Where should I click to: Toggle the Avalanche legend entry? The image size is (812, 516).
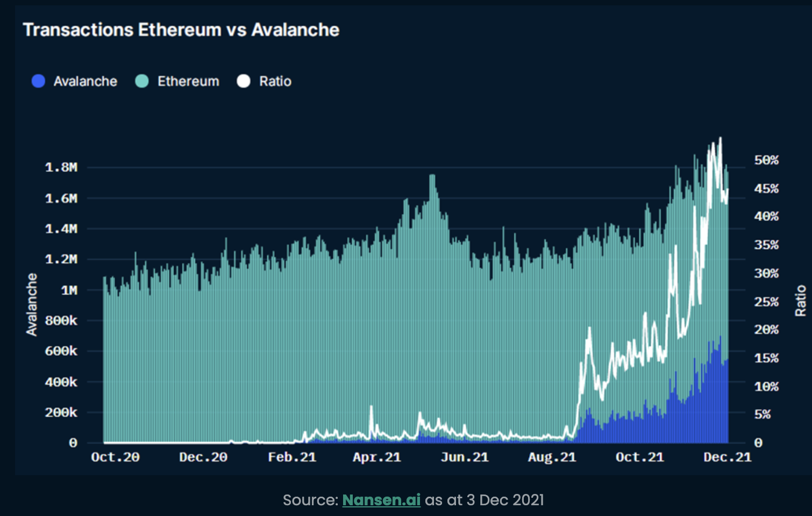click(x=74, y=81)
